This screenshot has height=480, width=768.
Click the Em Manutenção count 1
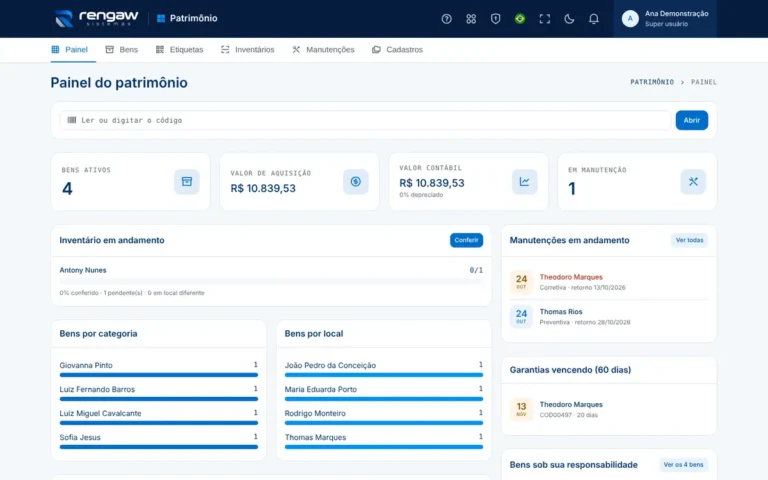pyautogui.click(x=572, y=189)
